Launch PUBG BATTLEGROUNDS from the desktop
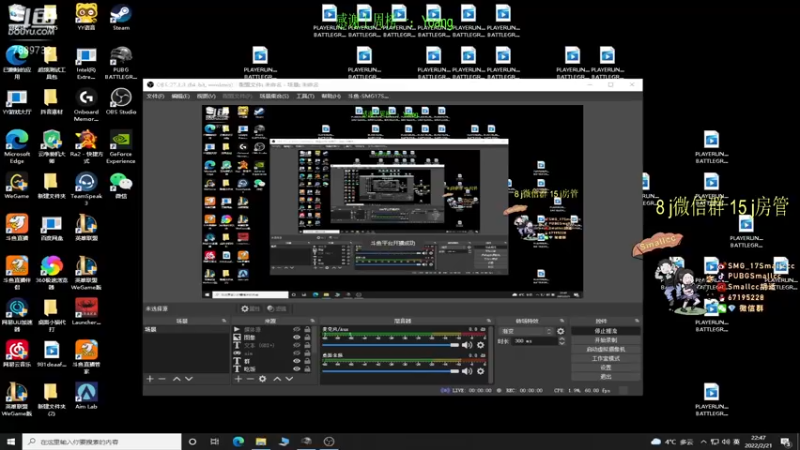The image size is (800, 450). click(x=121, y=63)
